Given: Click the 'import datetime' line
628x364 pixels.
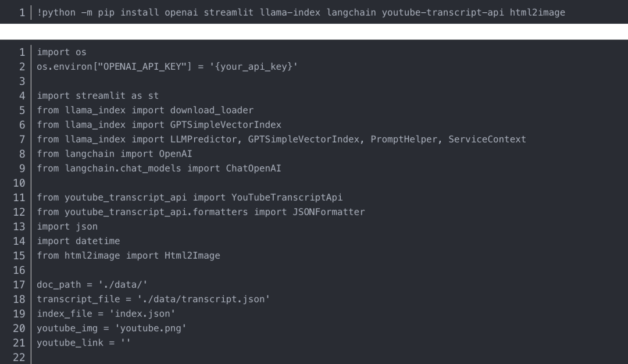Looking at the screenshot, I should (x=78, y=241).
